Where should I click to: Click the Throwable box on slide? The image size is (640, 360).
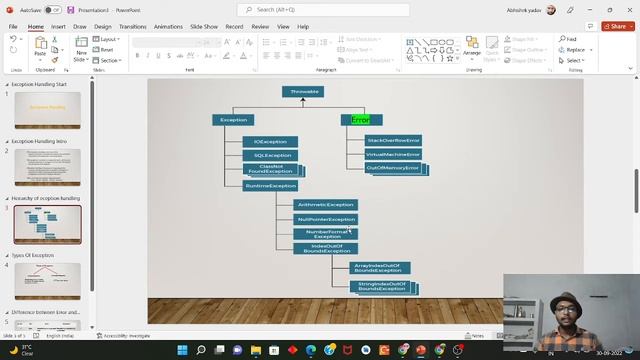(303, 92)
